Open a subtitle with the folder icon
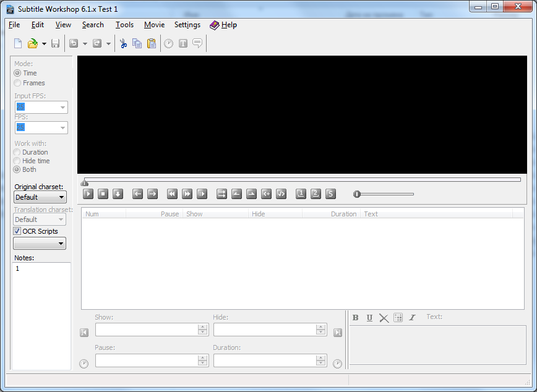537x392 pixels. 33,43
